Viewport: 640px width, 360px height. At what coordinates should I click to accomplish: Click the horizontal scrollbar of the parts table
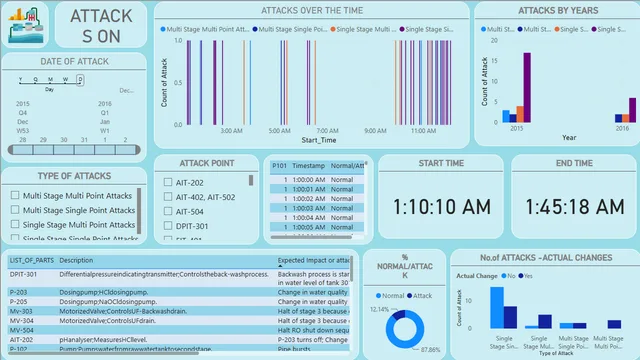(x=103, y=353)
